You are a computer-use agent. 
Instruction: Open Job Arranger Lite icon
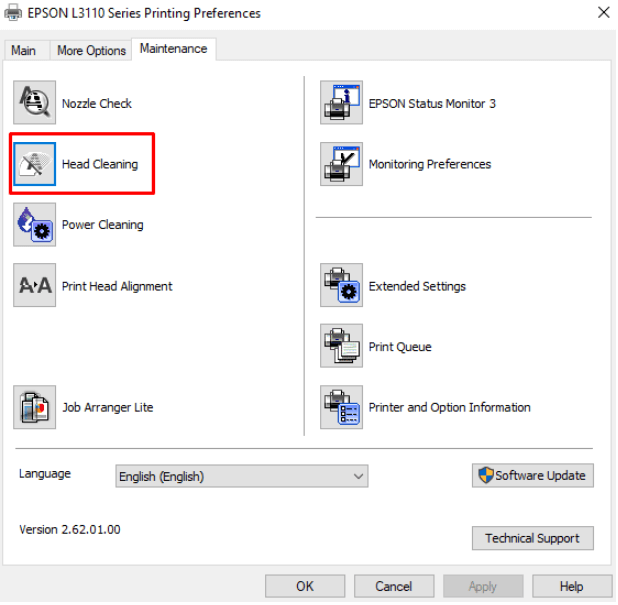click(34, 407)
